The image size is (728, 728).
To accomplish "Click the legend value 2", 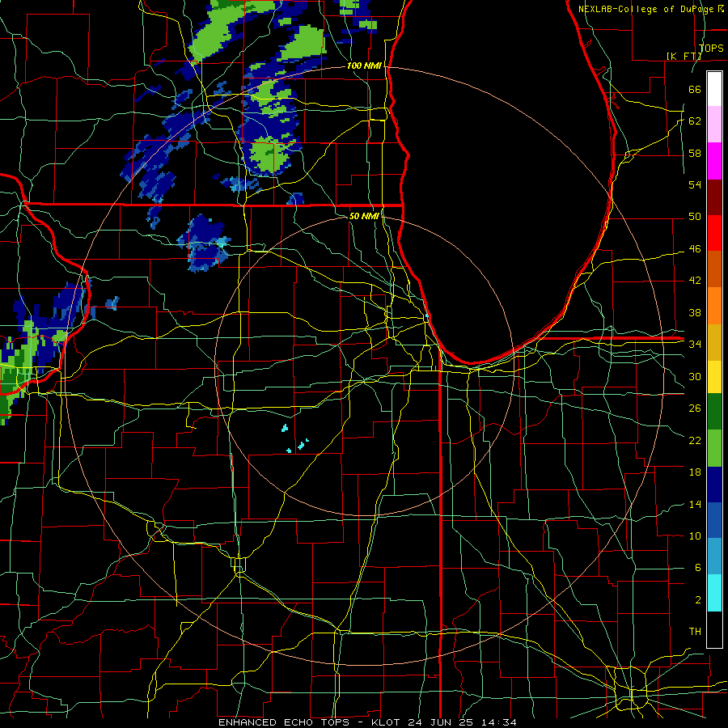I will click(x=697, y=600).
